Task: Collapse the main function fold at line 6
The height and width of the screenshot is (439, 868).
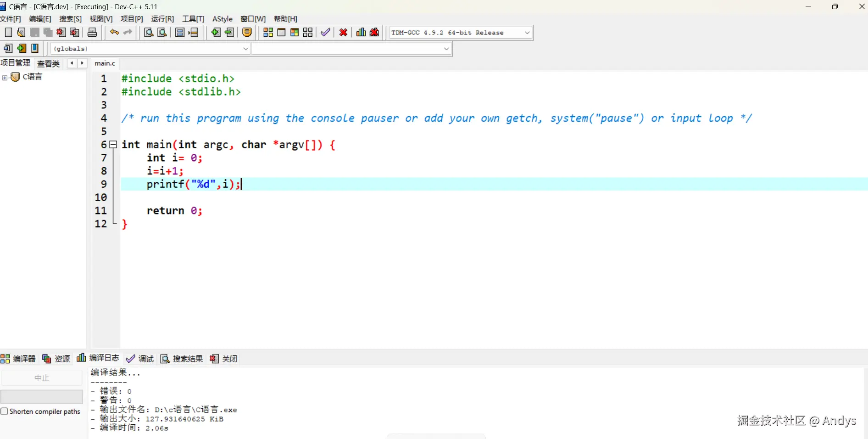Action: tap(113, 144)
